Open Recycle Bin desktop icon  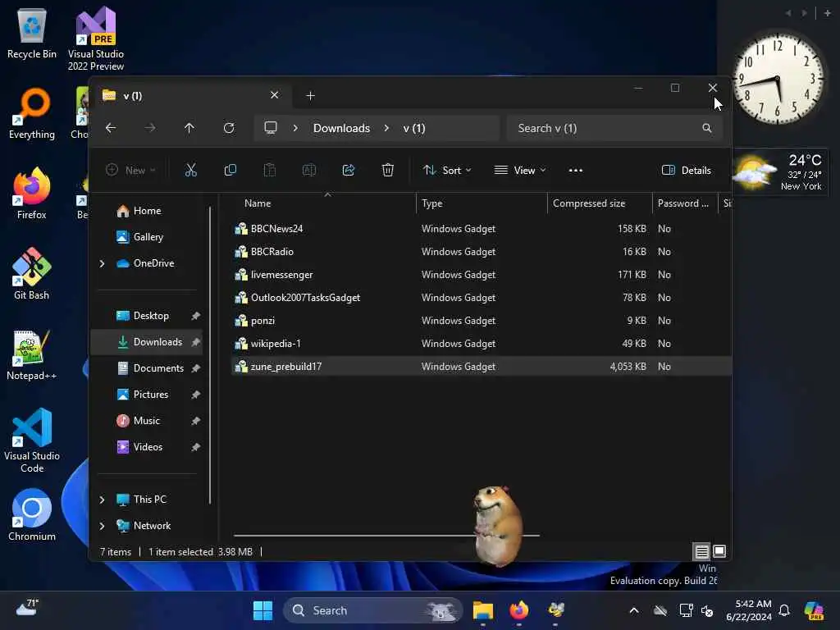(x=32, y=34)
